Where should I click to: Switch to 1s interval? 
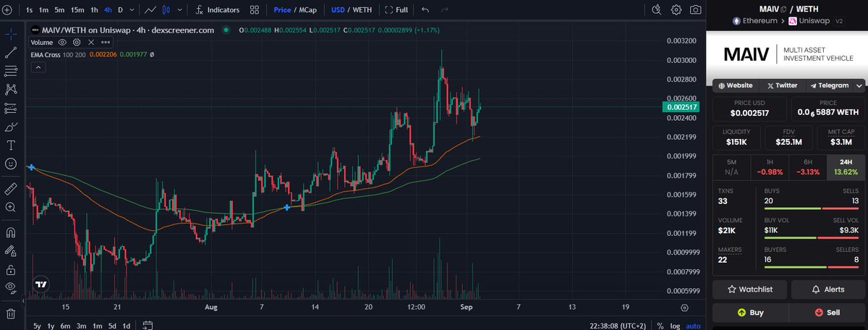(29, 10)
